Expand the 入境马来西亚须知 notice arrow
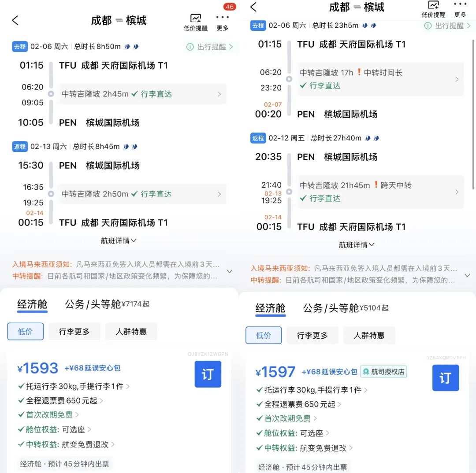The image size is (476, 473). 229,272
